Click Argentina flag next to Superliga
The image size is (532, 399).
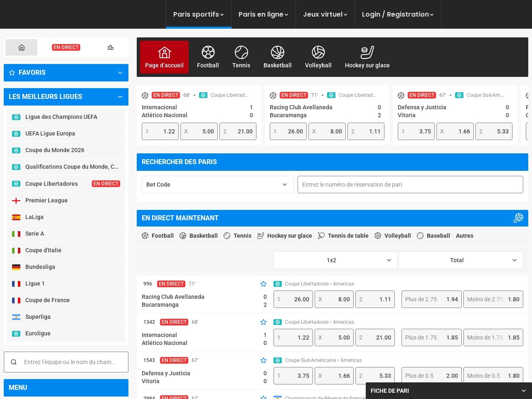16,317
